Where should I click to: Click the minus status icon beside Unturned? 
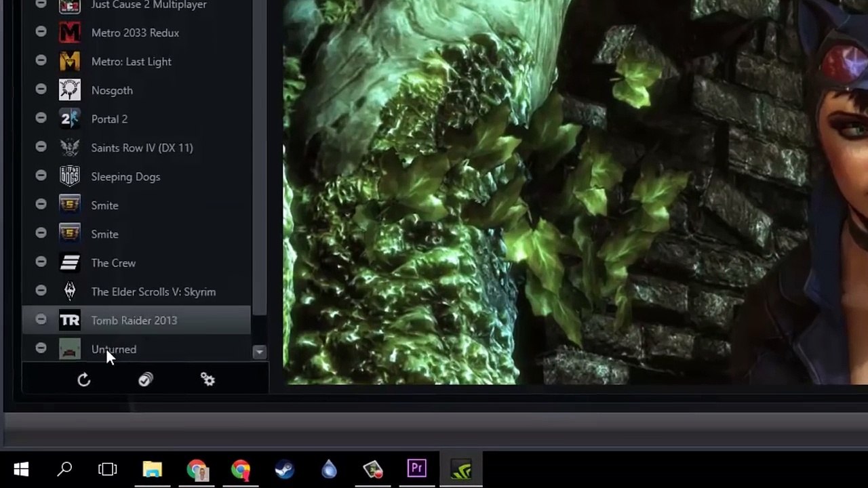coord(41,348)
